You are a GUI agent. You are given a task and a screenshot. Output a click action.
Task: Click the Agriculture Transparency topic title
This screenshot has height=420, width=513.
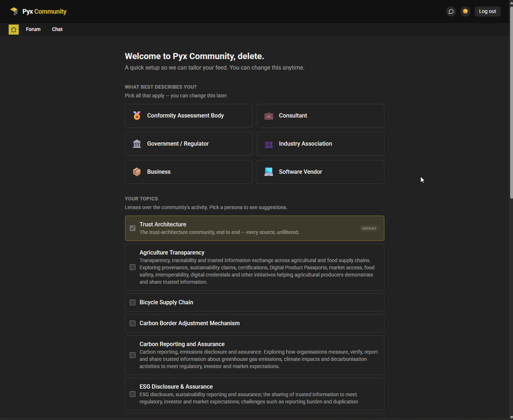tap(172, 252)
